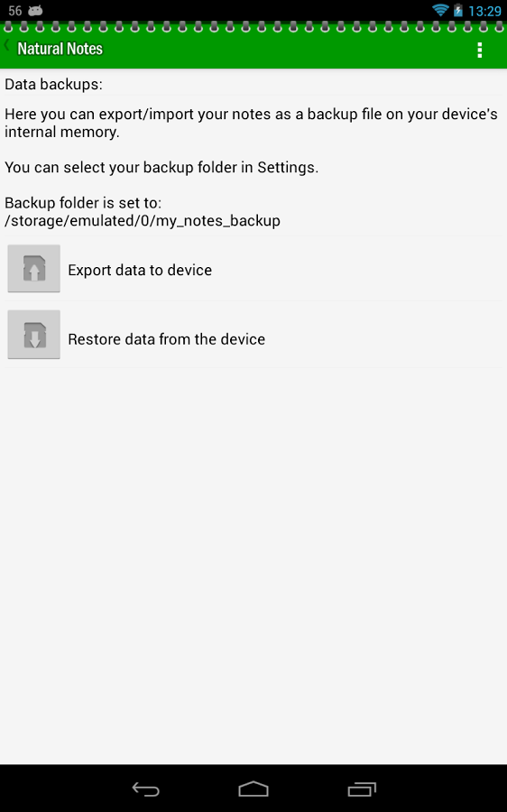
Task: Tap the SD card restore arrow icon
Action: 33,335
